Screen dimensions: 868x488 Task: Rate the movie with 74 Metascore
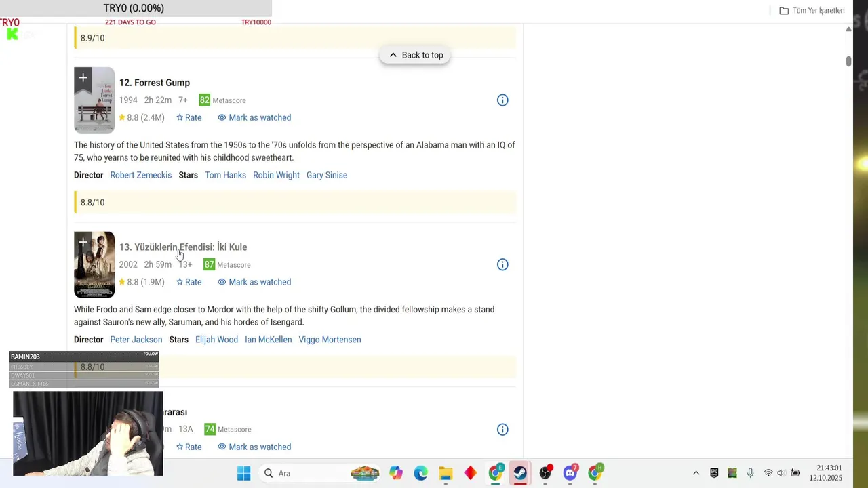click(x=189, y=447)
